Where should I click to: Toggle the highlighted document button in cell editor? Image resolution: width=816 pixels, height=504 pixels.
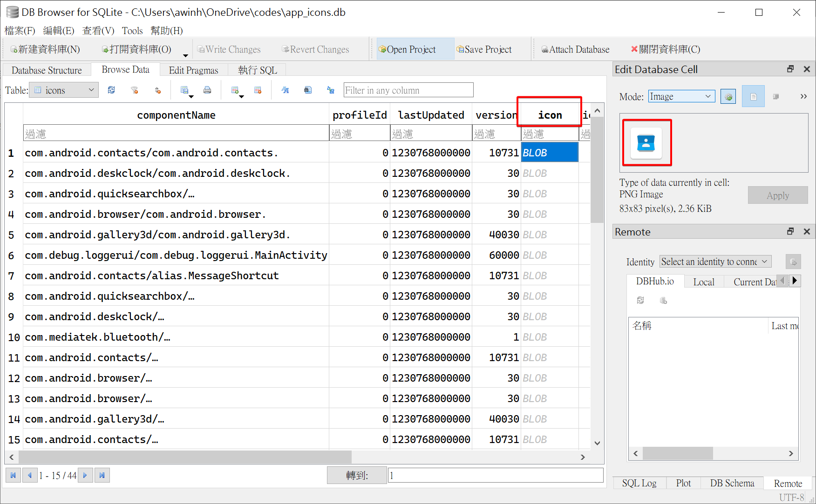[753, 97]
